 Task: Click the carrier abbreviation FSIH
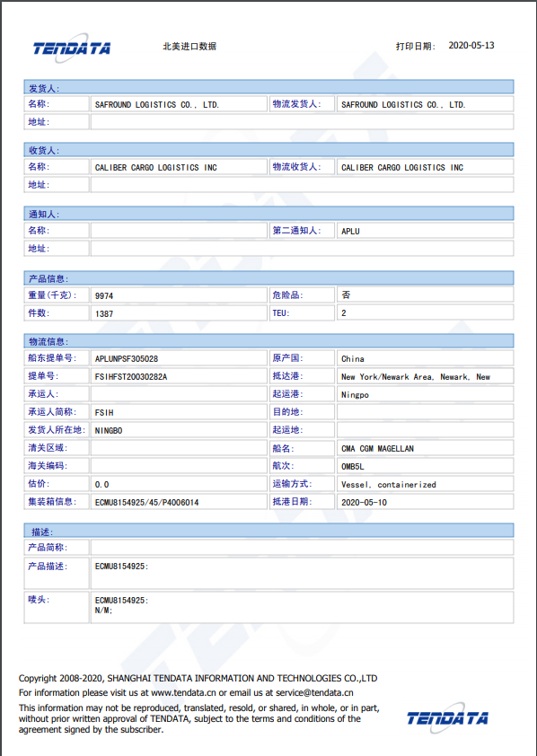point(104,413)
